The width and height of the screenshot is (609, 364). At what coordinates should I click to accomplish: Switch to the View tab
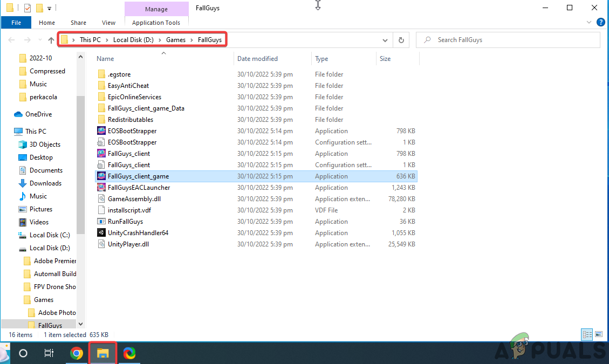tap(108, 22)
